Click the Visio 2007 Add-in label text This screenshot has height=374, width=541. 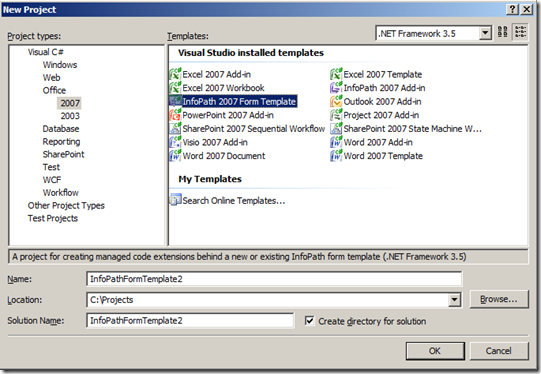215,142
